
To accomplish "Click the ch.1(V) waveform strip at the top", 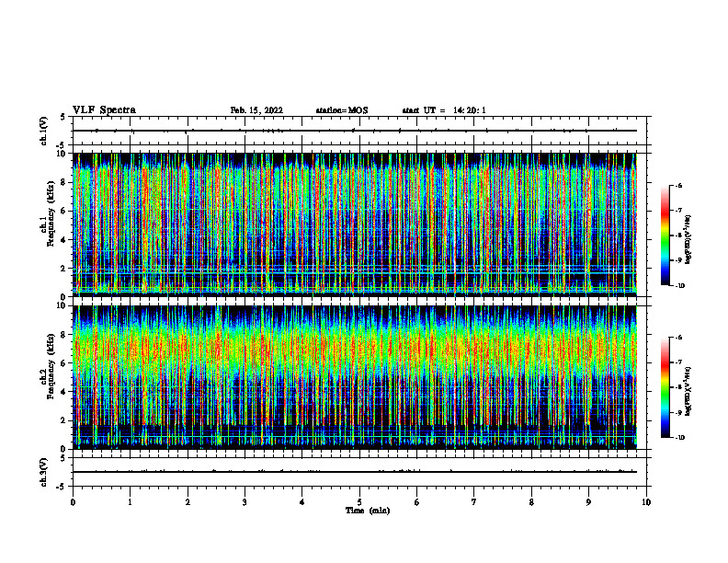I will tap(361, 131).
